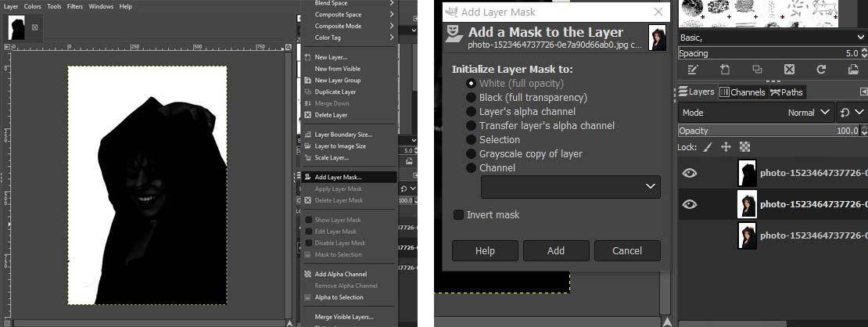Click Add Layer Mask... menu entry
Image resolution: width=868 pixels, height=327 pixels.
pos(350,178)
